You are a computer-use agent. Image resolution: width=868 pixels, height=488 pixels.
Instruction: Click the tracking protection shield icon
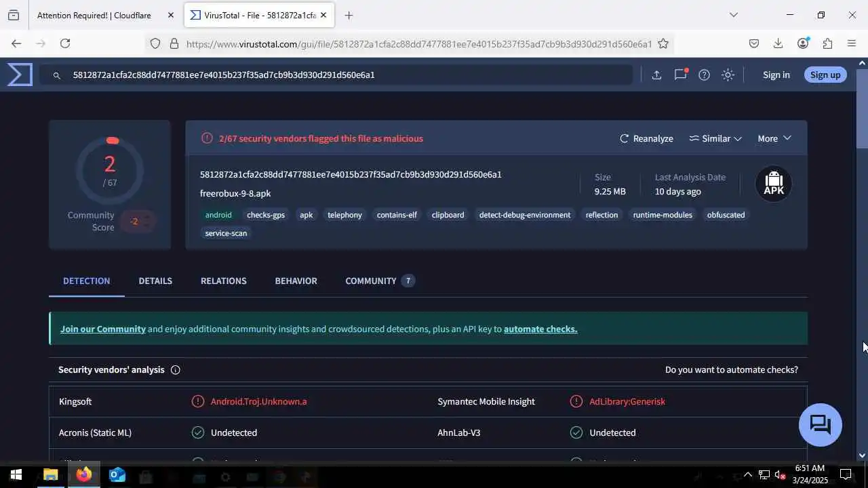[155, 43]
